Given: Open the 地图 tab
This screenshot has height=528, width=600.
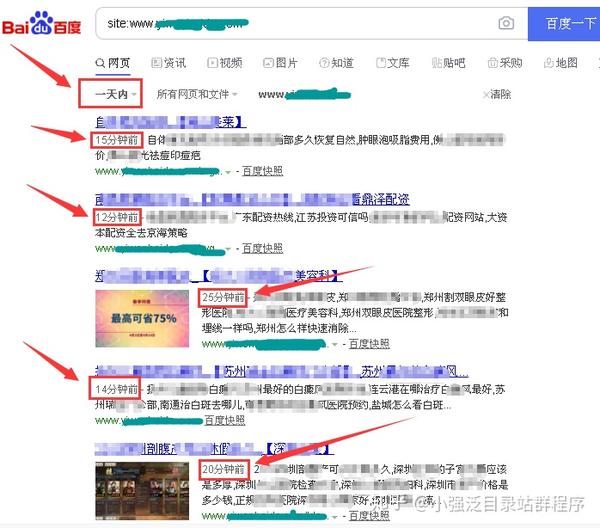Looking at the screenshot, I should (x=561, y=63).
